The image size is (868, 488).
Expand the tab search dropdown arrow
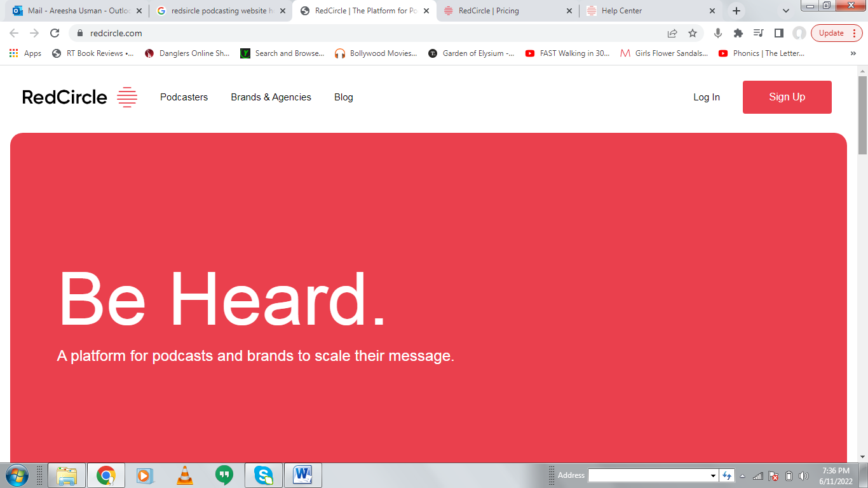point(786,11)
